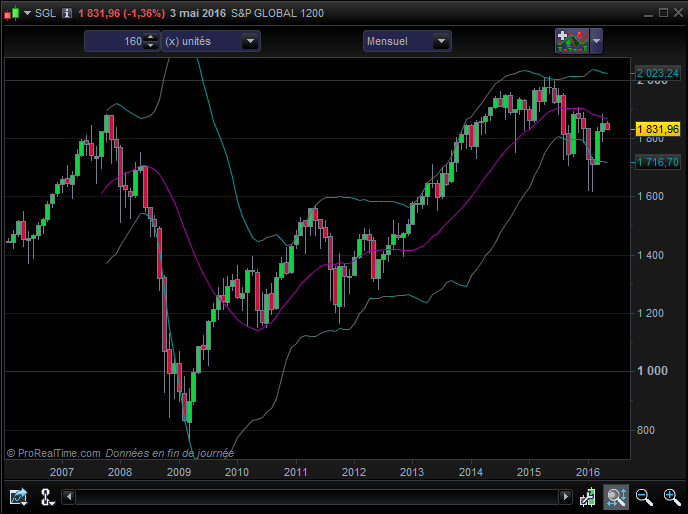Zoom in with the plus magnifier
The image size is (688, 514).
point(672,497)
